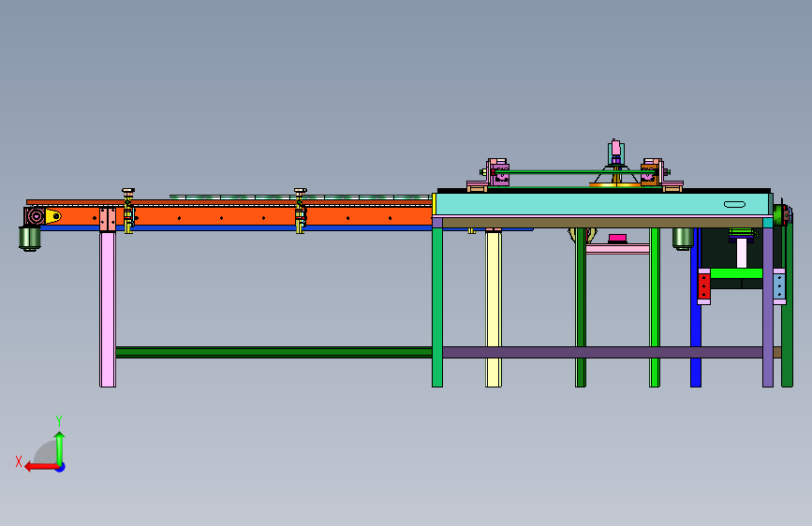Select the pink conveyor support leg
This screenshot has width=812, height=526.
pyautogui.click(x=108, y=309)
